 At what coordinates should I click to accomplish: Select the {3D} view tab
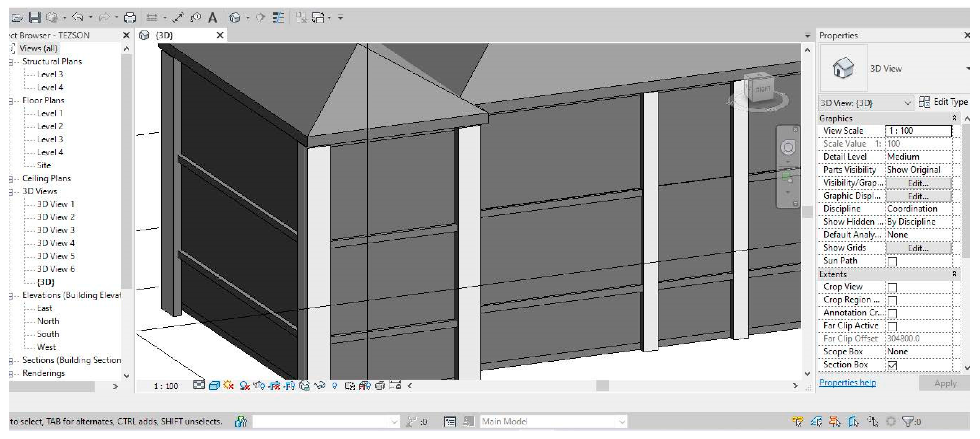(164, 36)
